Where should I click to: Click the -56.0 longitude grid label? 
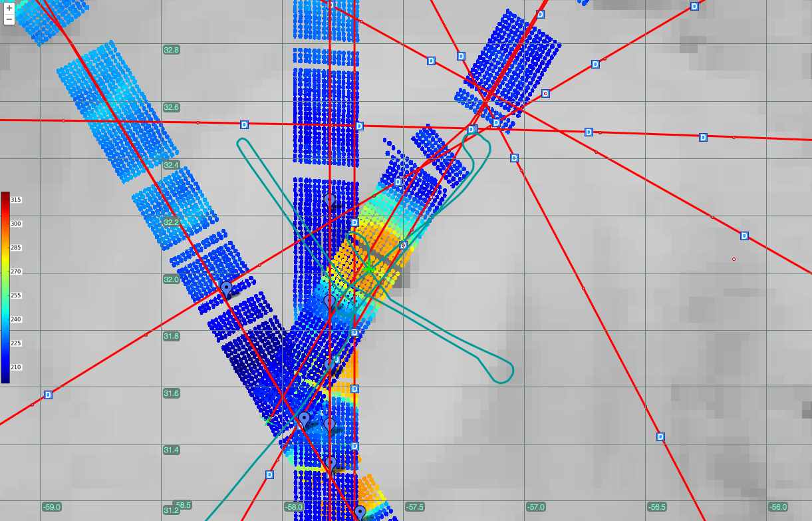[777, 507]
